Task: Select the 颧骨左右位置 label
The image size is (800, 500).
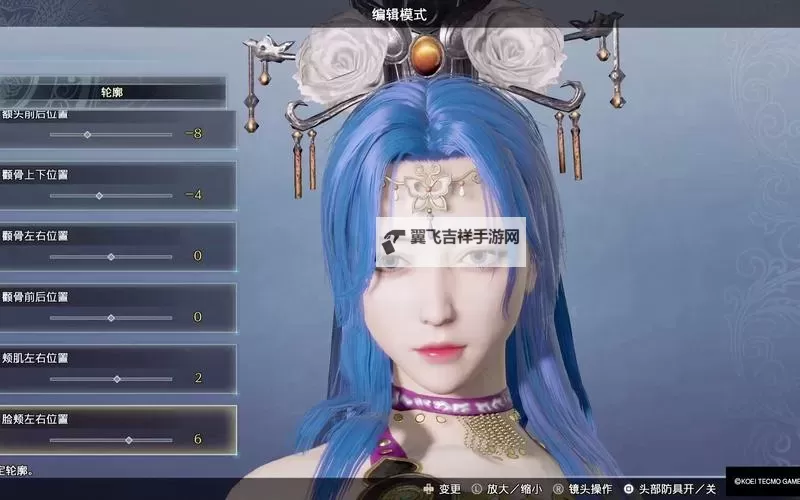Action: pos(35,236)
